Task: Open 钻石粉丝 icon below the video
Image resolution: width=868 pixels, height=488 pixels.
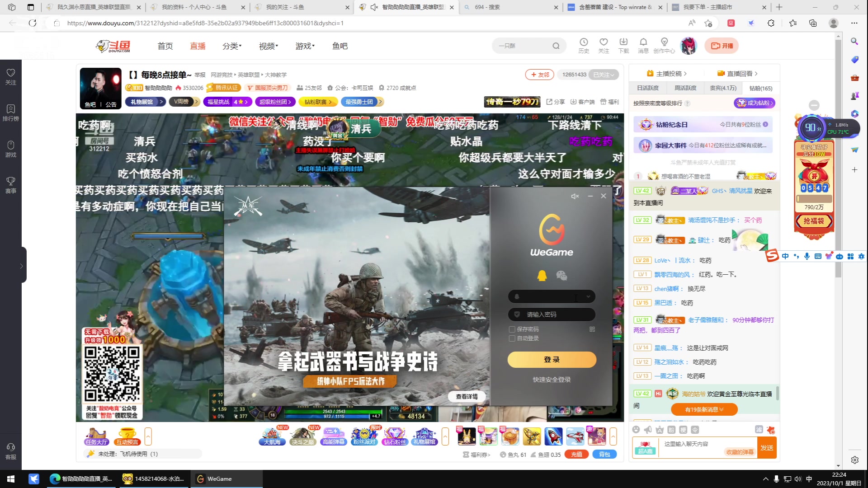Action: tap(395, 436)
